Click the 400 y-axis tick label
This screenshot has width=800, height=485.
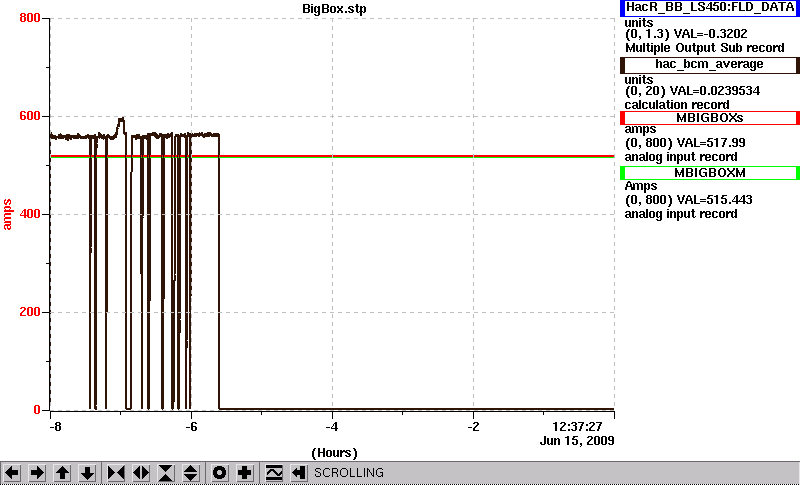pyautogui.click(x=30, y=214)
